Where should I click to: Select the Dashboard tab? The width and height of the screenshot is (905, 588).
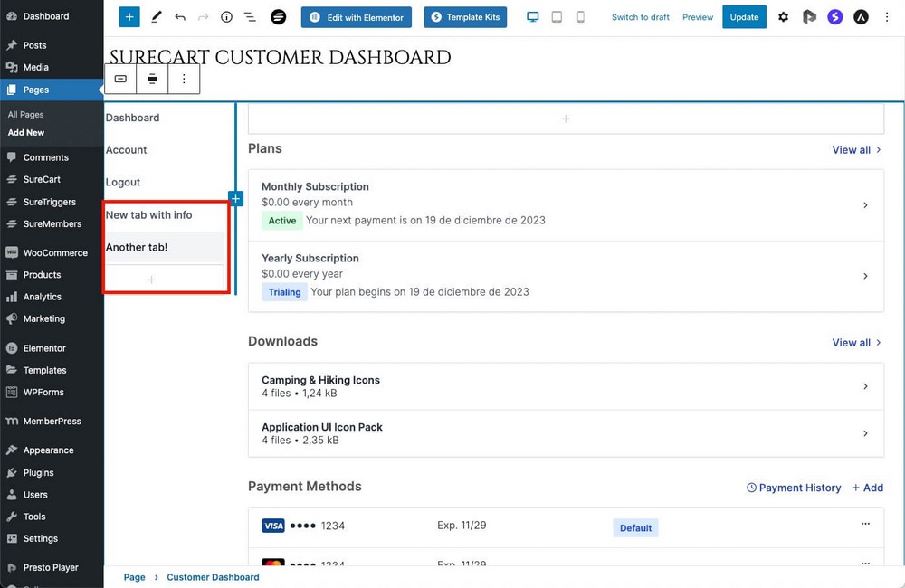[x=132, y=118]
